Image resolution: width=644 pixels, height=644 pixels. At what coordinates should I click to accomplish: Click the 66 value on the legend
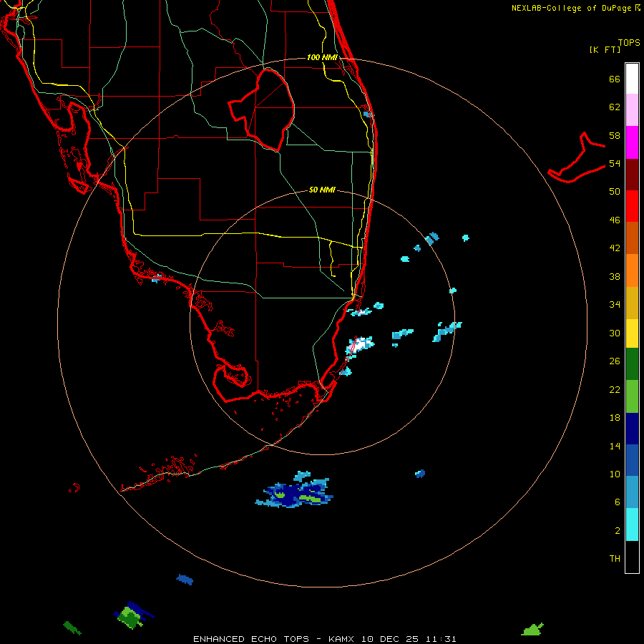(615, 79)
